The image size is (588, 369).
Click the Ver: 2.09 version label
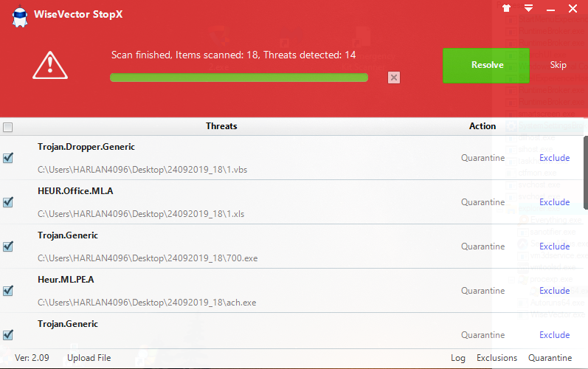[x=32, y=358]
